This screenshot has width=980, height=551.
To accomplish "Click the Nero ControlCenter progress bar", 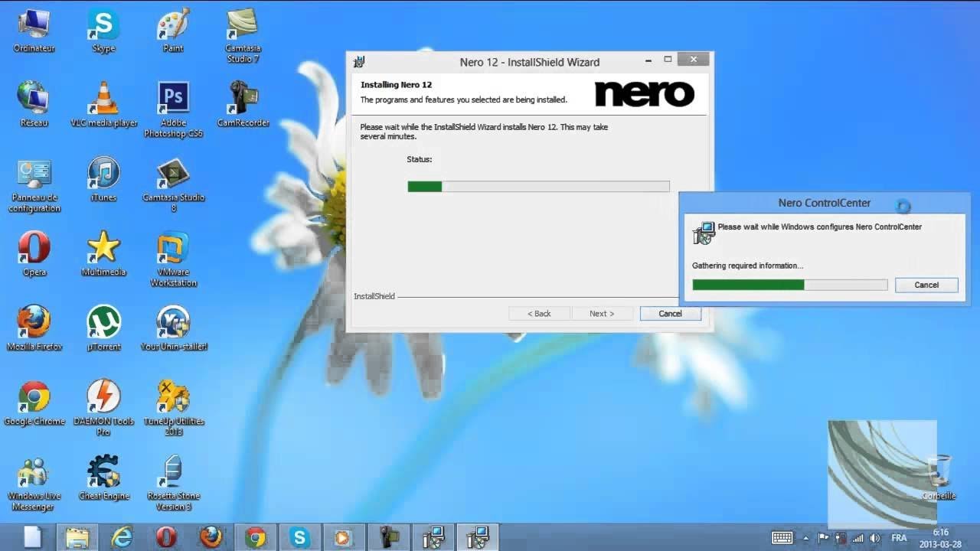I will pyautogui.click(x=789, y=285).
